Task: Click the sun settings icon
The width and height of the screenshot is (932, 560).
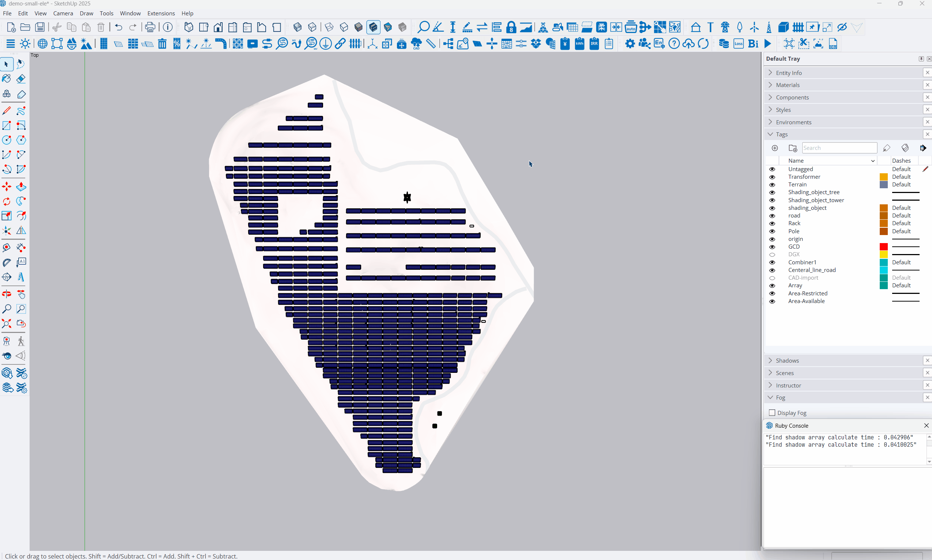Action: [x=25, y=44]
